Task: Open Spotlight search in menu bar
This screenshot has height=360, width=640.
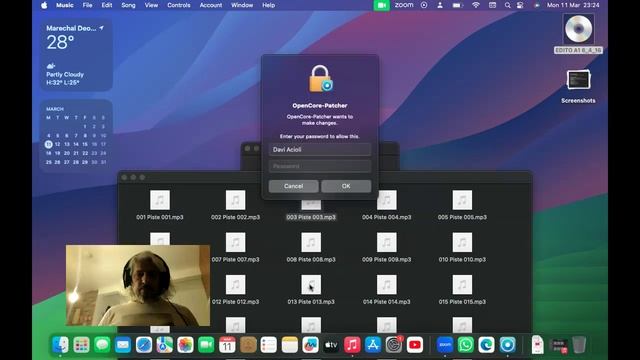Action: [507, 5]
